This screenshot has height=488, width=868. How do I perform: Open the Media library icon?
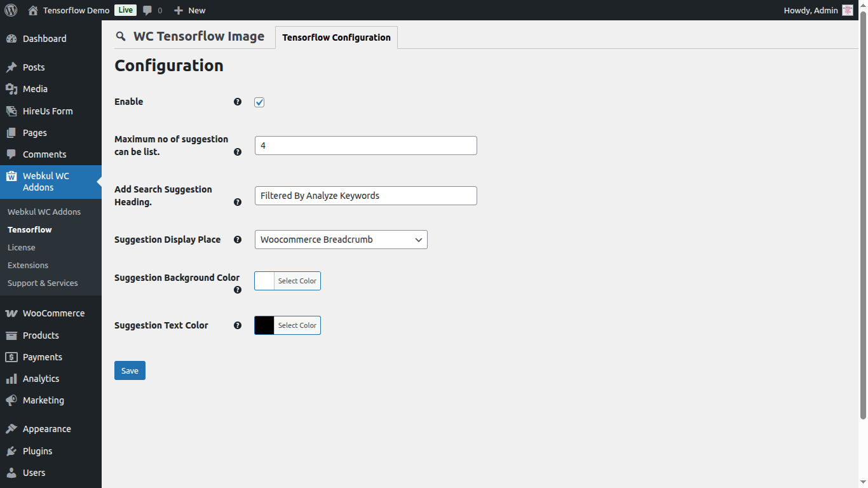tap(11, 88)
